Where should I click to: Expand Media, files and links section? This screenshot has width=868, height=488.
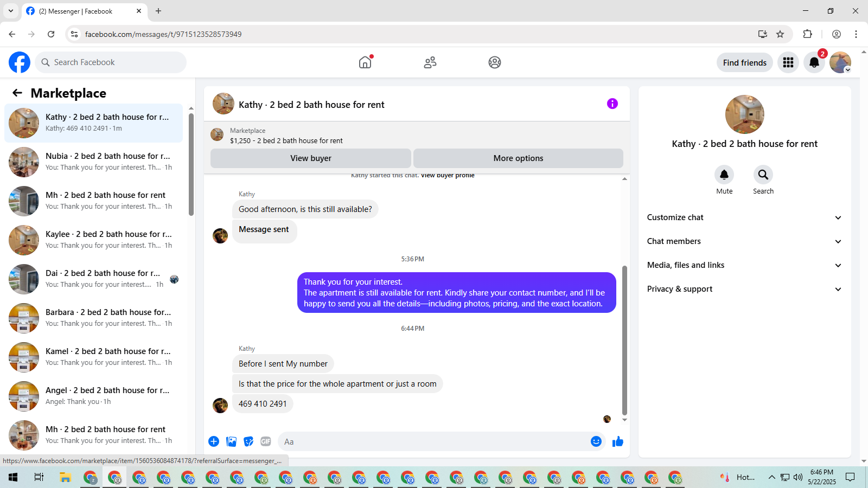(x=744, y=265)
